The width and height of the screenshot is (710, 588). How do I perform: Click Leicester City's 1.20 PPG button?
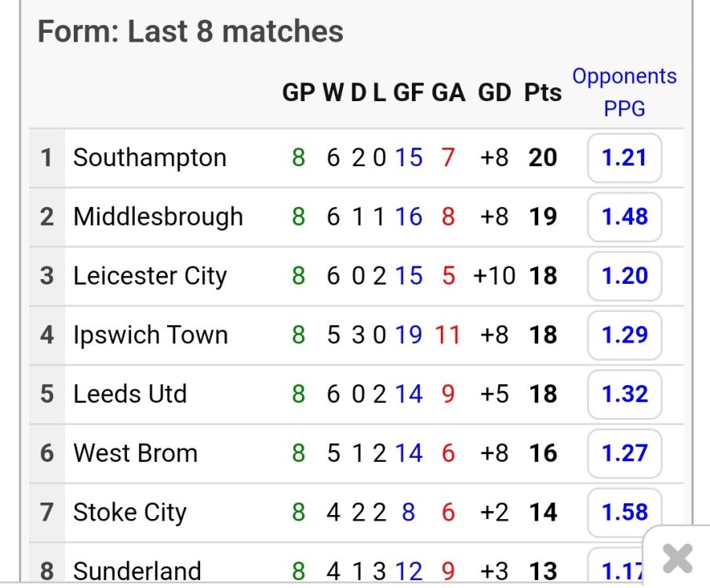pos(624,276)
